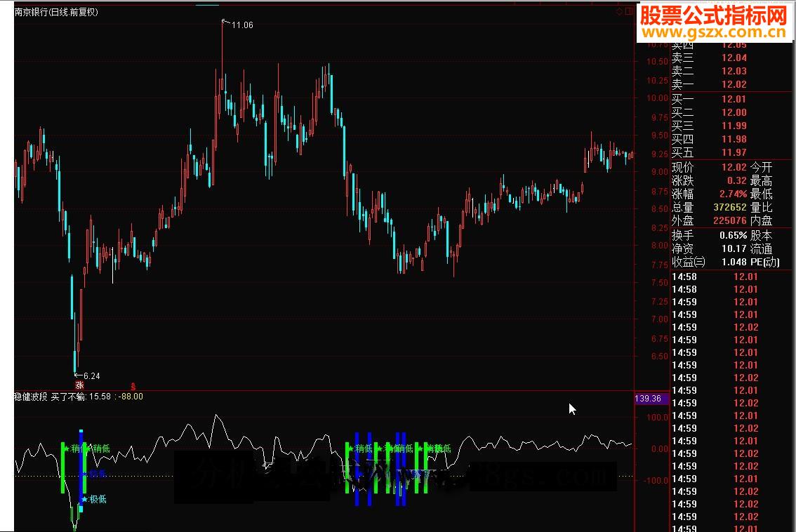Click the 总量 372652 volume value
This screenshot has height=532, width=796.
coord(730,207)
